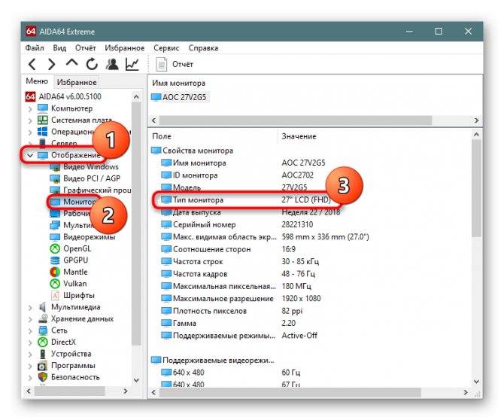The height and width of the screenshot is (420, 504).
Task: Expand the Хранение данных node arrow
Action: tap(30, 319)
